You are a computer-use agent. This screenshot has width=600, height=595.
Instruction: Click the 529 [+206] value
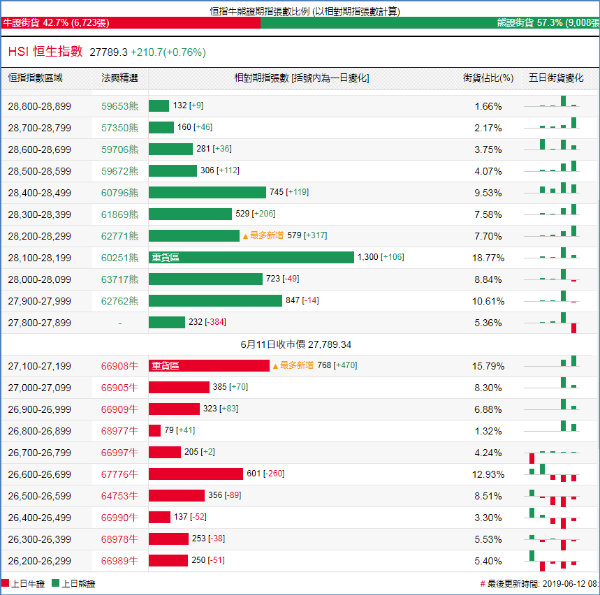pos(255,214)
